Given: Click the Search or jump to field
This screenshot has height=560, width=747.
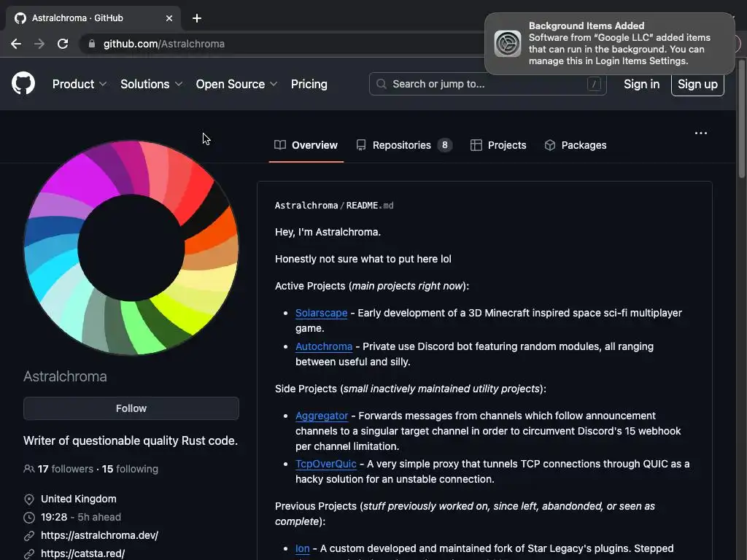Looking at the screenshot, I should click(x=487, y=85).
